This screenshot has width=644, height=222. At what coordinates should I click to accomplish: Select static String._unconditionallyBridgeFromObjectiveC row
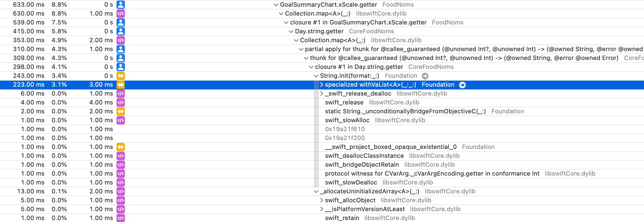point(322,111)
